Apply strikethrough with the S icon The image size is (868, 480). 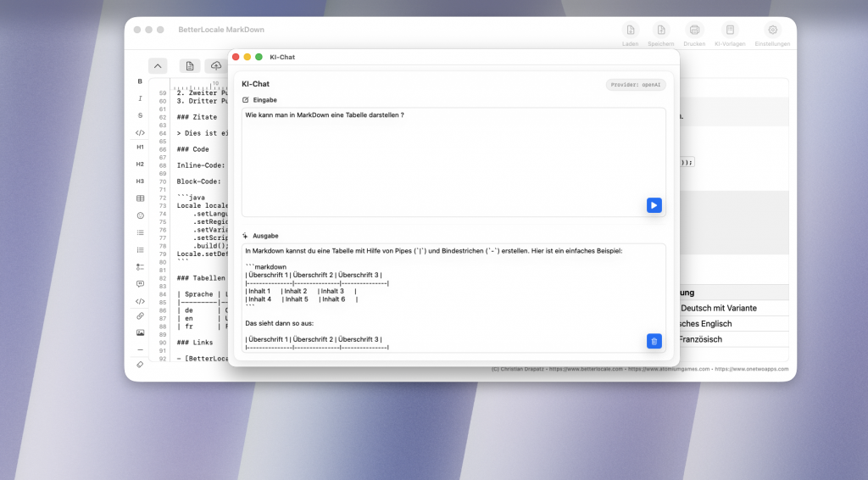140,115
